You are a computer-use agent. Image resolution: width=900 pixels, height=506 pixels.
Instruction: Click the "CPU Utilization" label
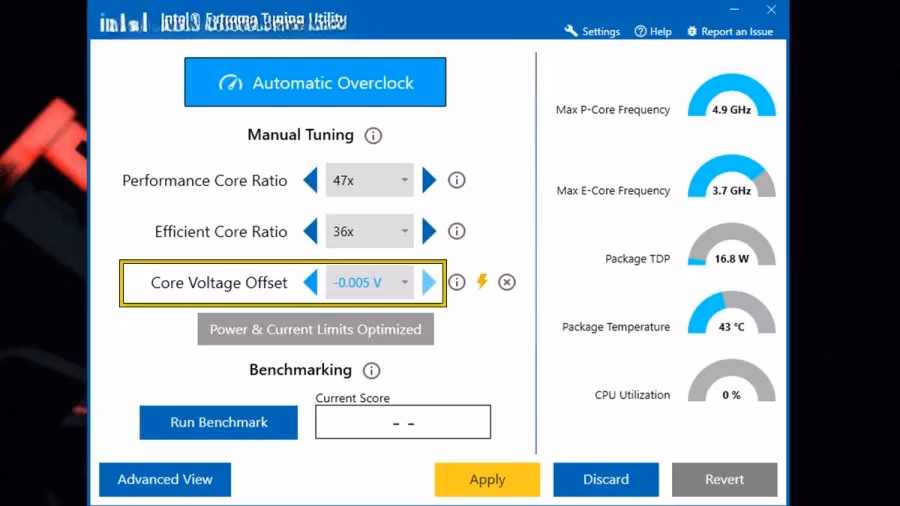632,395
